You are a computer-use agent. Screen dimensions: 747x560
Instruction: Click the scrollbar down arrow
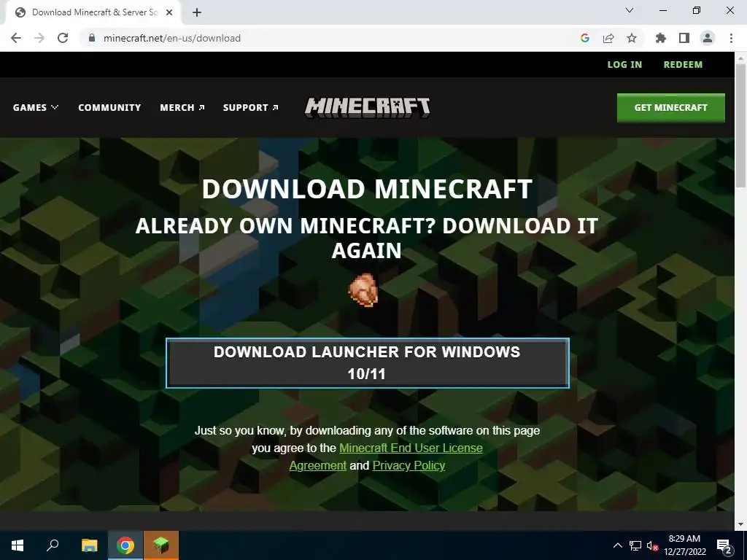[x=740, y=524]
